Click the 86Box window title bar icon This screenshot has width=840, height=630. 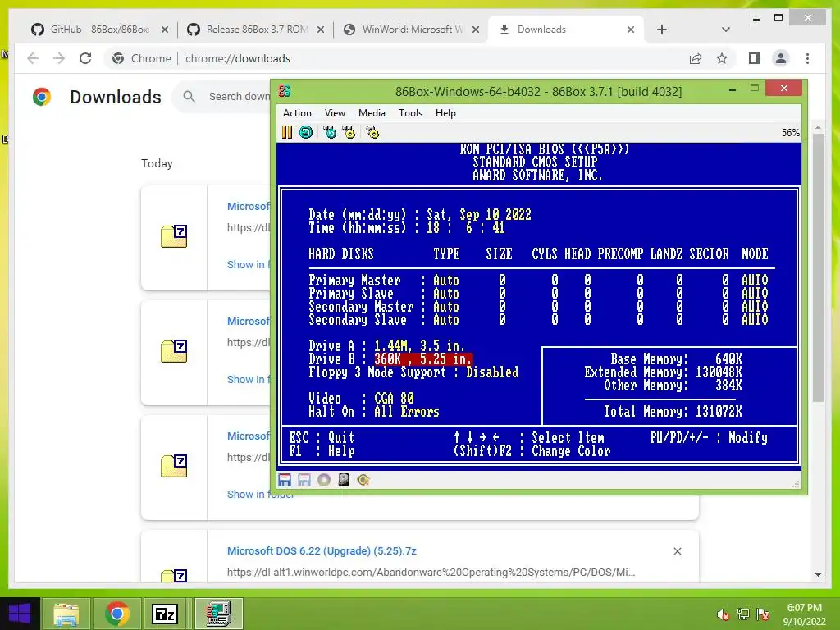pos(285,91)
